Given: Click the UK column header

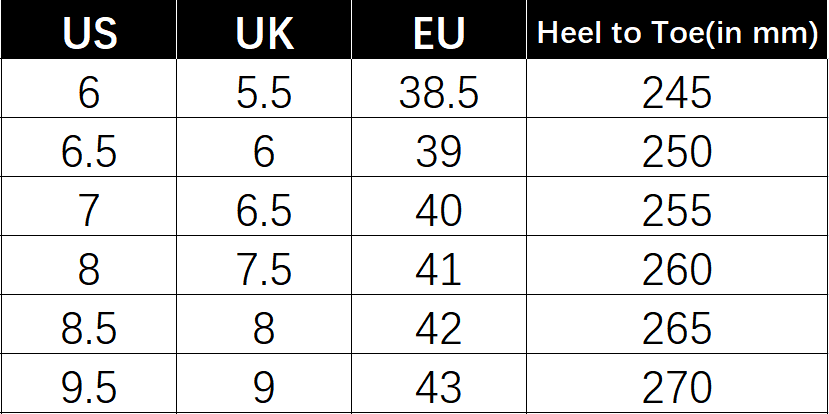Looking at the screenshot, I should coord(263,30).
